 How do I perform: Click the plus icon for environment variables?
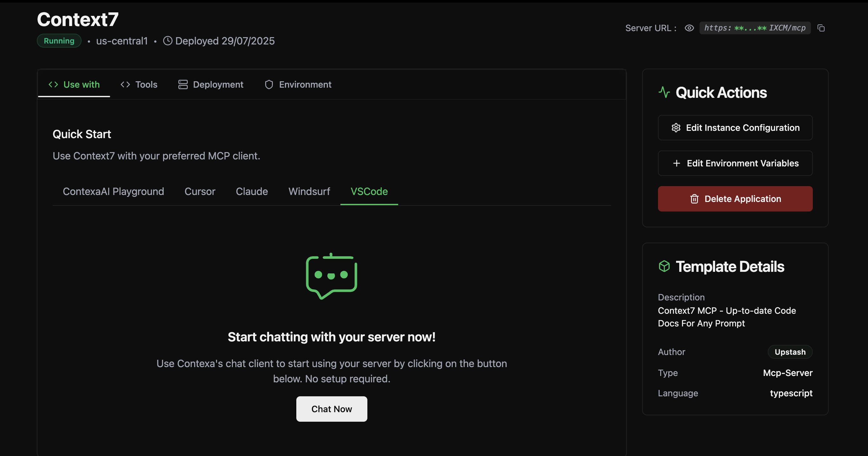(x=676, y=163)
